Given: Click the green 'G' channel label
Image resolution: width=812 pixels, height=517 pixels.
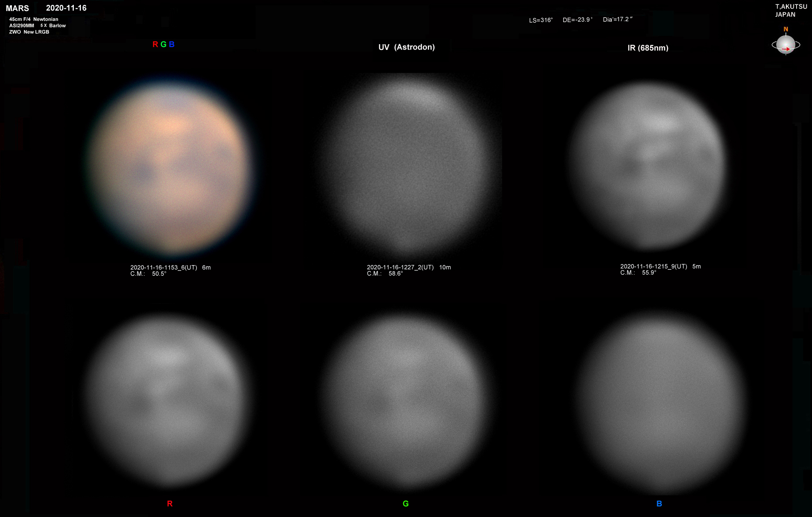Looking at the screenshot, I should (406, 503).
